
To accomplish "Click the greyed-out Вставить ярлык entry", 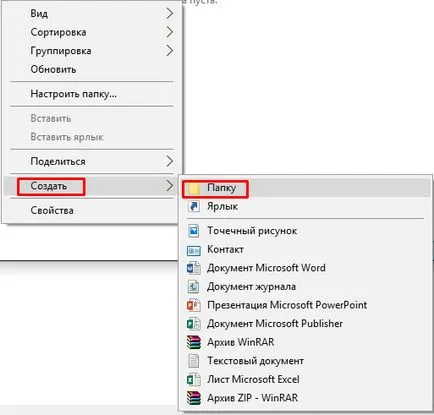I will coord(92,137).
